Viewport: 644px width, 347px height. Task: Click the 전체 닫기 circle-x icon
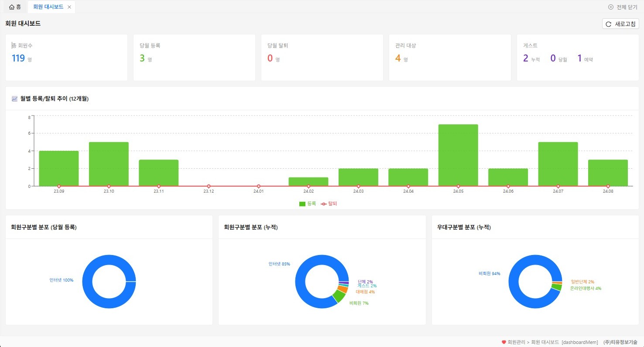tap(611, 7)
